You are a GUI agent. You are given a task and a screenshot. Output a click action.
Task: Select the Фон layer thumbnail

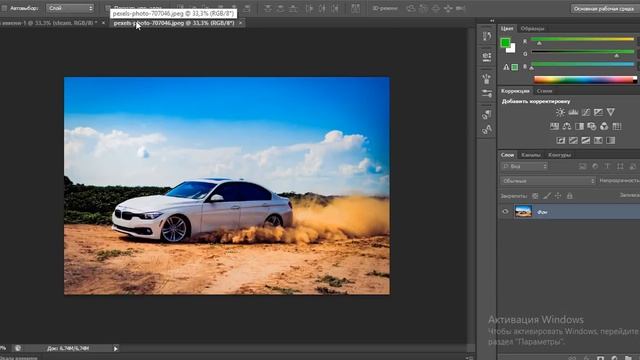click(x=523, y=211)
